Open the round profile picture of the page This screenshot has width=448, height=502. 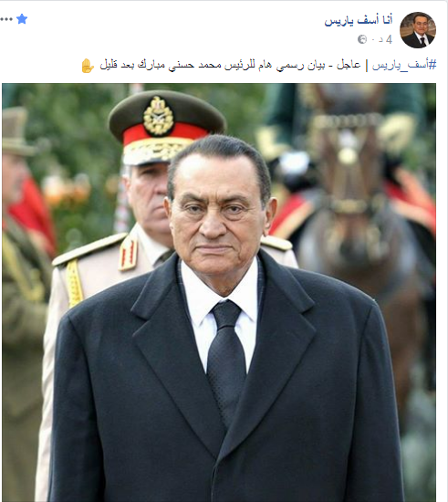point(418,30)
